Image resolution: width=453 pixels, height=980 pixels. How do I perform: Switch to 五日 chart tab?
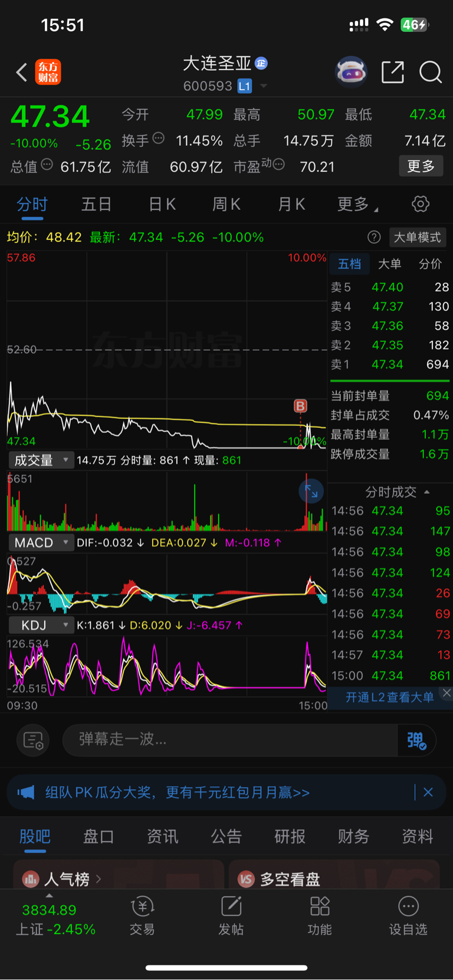click(97, 204)
